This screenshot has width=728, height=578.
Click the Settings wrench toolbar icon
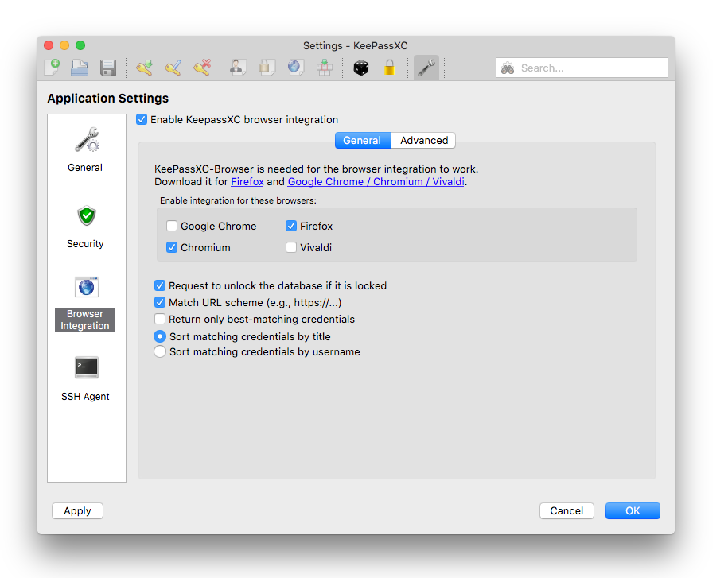426,68
